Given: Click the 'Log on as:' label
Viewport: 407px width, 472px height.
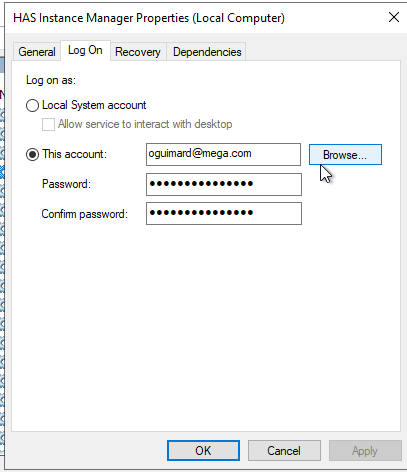Looking at the screenshot, I should (51, 80).
